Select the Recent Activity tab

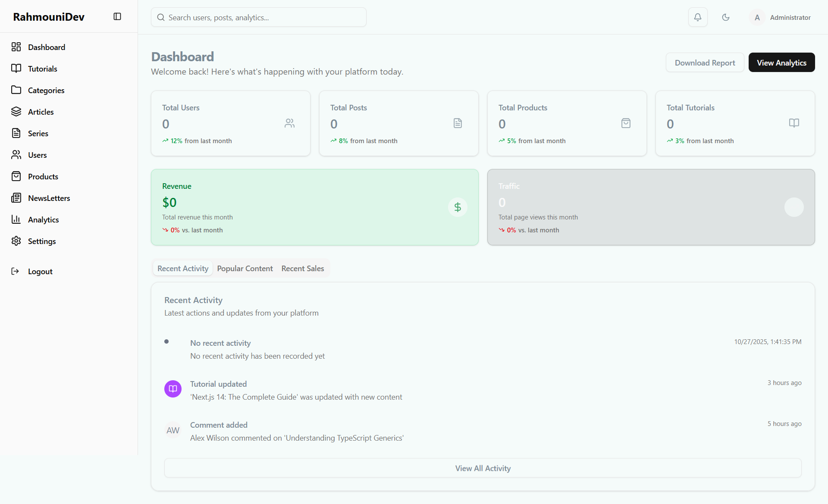click(x=183, y=269)
